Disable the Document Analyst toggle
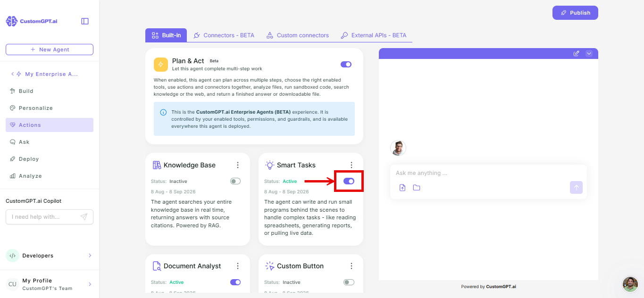The image size is (644, 298). click(235, 282)
